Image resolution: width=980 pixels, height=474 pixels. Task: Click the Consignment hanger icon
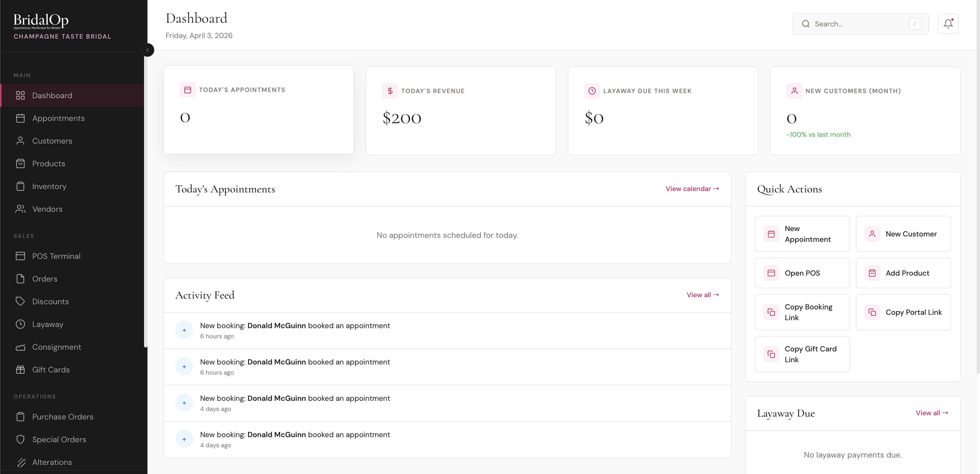coord(21,347)
